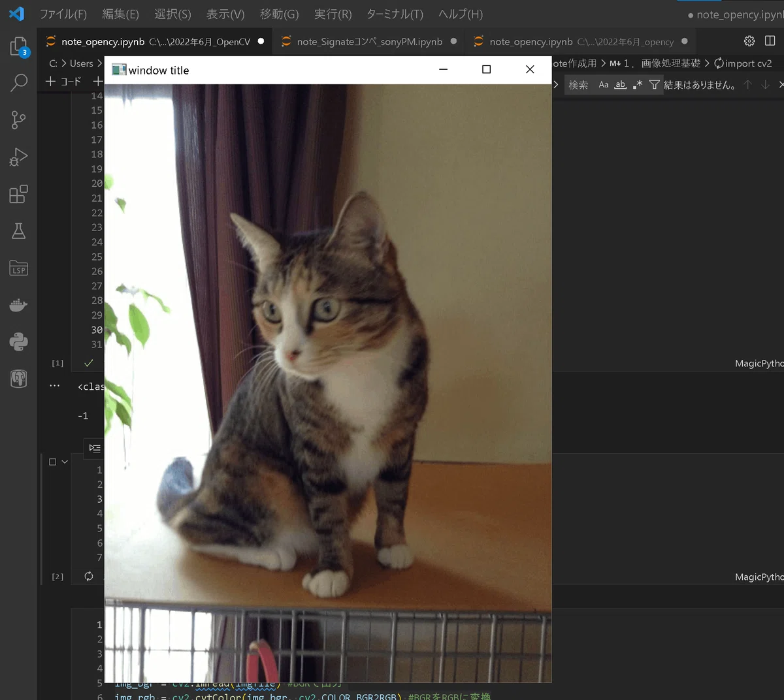
Task: Click the ellipsis beside cell 1 output
Action: tap(55, 386)
